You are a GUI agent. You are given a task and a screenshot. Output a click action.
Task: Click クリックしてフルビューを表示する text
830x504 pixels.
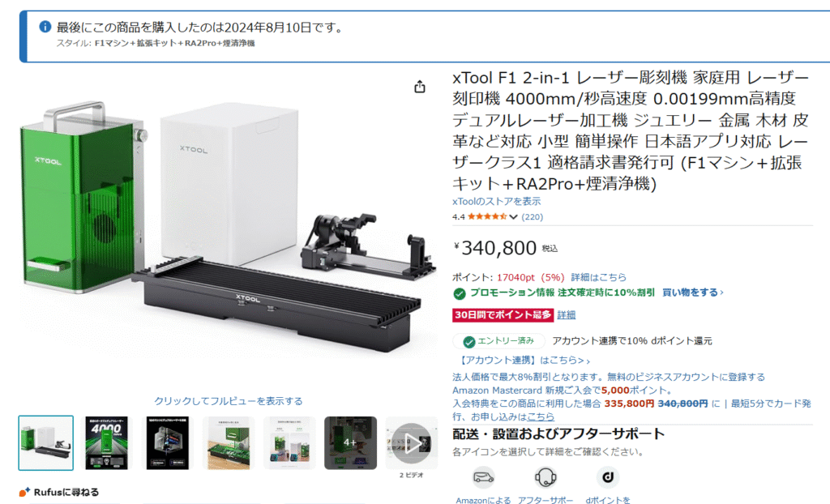(228, 401)
